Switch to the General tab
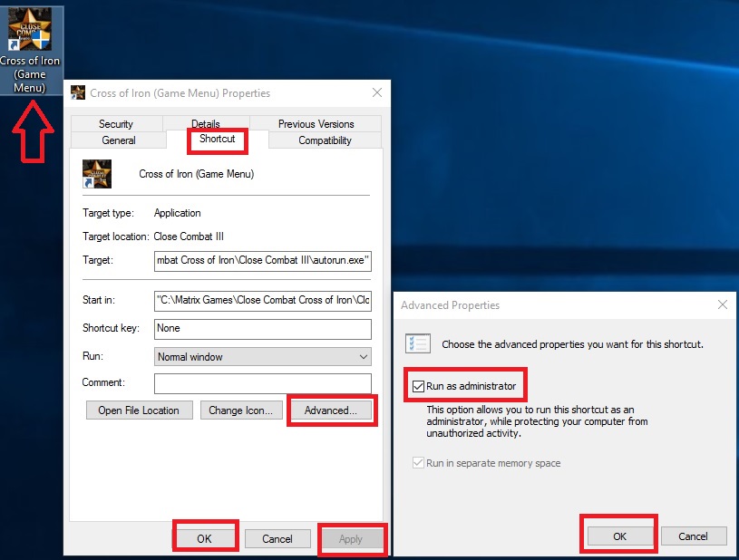 118,140
